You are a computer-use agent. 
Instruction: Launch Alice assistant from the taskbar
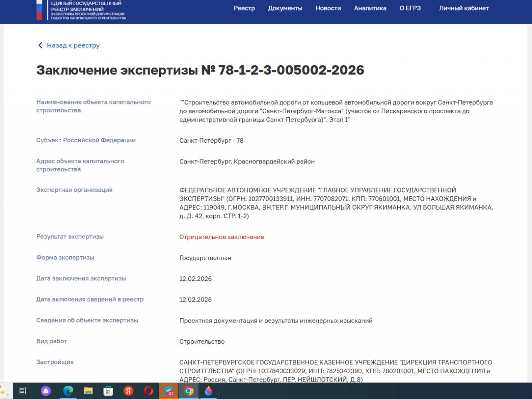click(46, 391)
